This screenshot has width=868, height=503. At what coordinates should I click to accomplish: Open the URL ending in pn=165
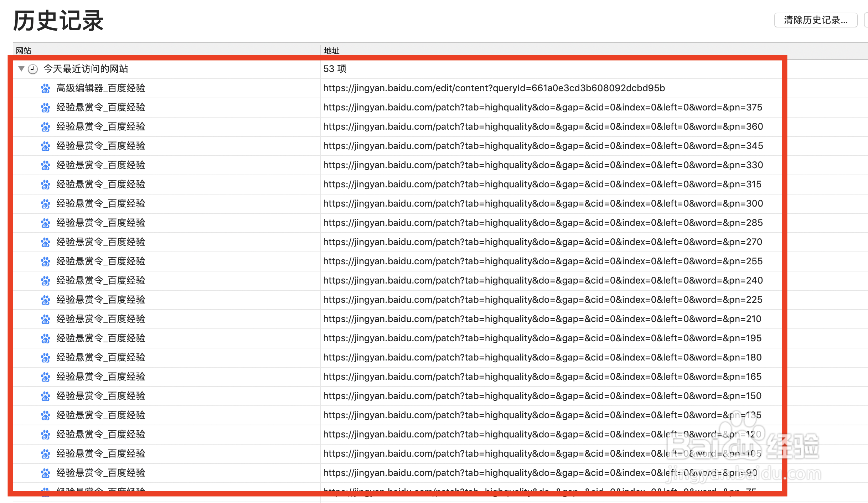point(542,377)
